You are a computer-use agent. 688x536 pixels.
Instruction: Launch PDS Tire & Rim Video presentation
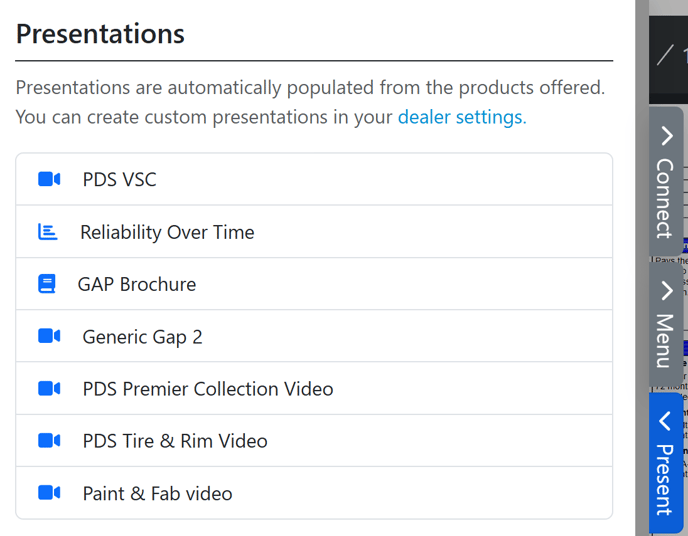tap(175, 440)
